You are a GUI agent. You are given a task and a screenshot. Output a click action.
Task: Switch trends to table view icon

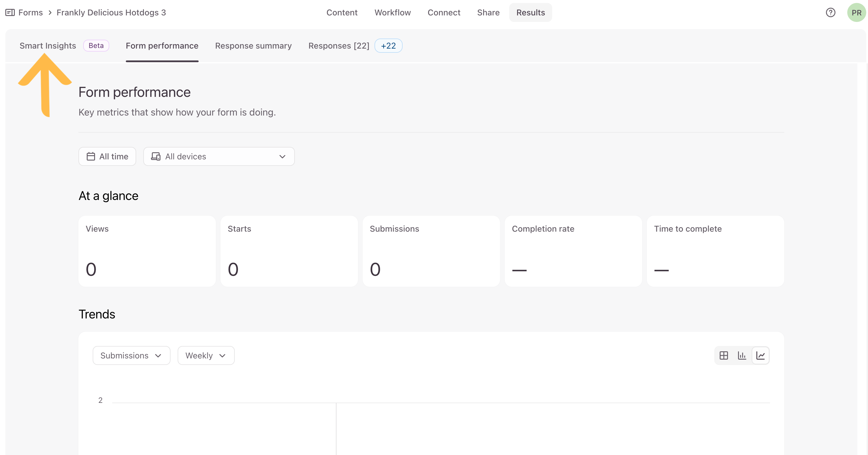724,355
